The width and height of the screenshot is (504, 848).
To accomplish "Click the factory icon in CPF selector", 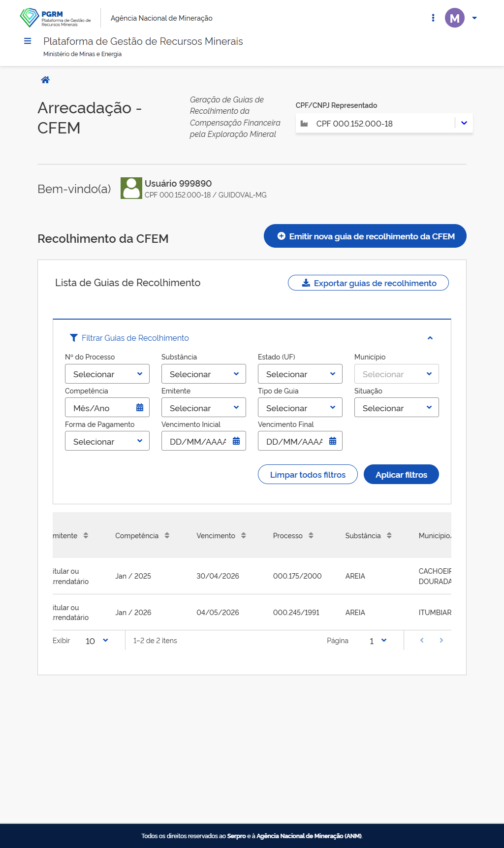I will pyautogui.click(x=304, y=124).
